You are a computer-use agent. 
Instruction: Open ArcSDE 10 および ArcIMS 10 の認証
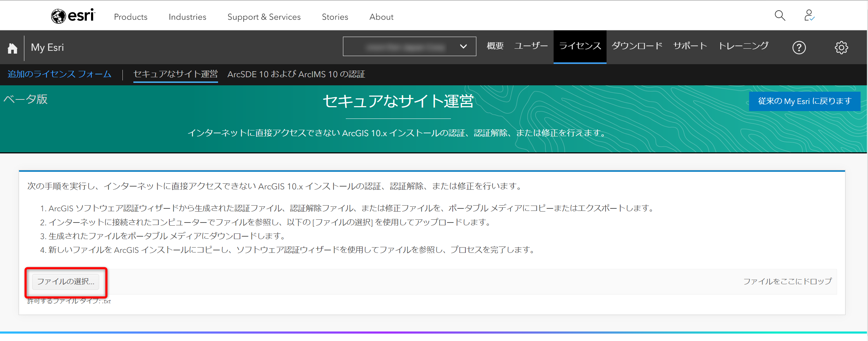coord(296,74)
